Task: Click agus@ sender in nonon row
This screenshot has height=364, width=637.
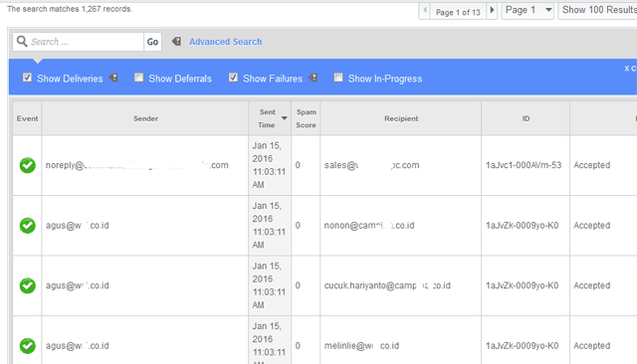Action: coord(78,225)
